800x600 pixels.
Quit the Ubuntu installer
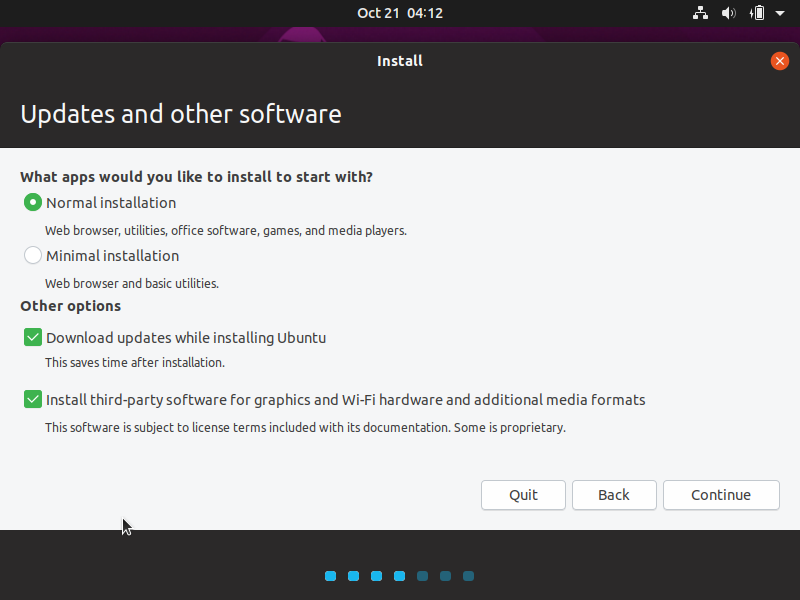pyautogui.click(x=523, y=495)
